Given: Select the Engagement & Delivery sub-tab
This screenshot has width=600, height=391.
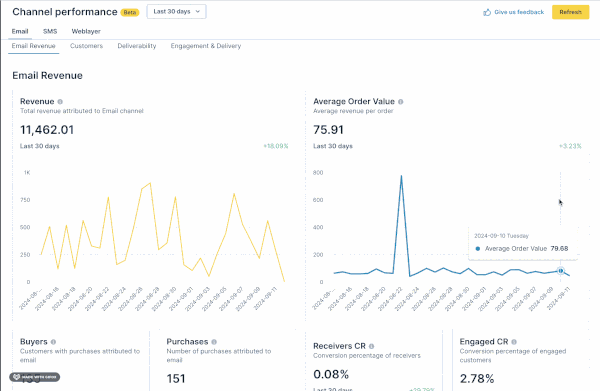Looking at the screenshot, I should click(x=206, y=46).
